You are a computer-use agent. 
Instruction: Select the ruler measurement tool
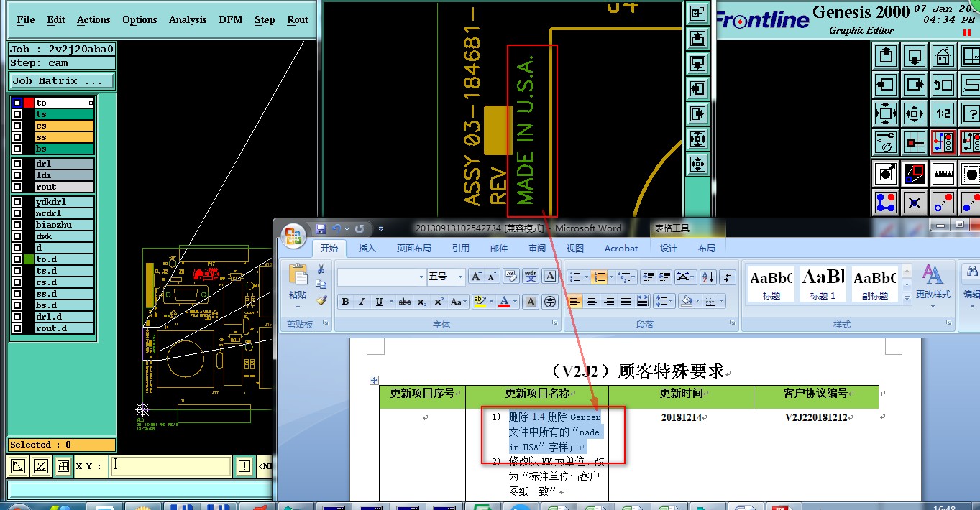click(x=943, y=173)
